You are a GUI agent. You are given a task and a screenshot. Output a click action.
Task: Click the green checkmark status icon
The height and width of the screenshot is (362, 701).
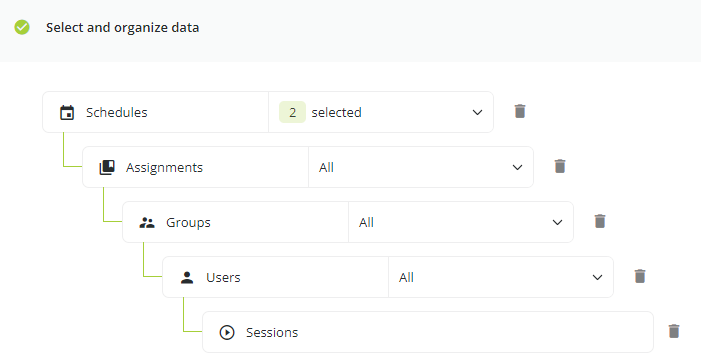[x=22, y=27]
